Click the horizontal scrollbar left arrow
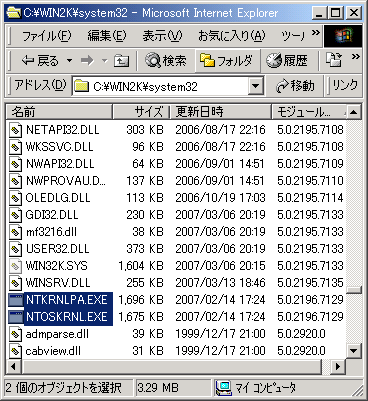Image resolution: width=368 pixels, height=401 pixels. 13,366
